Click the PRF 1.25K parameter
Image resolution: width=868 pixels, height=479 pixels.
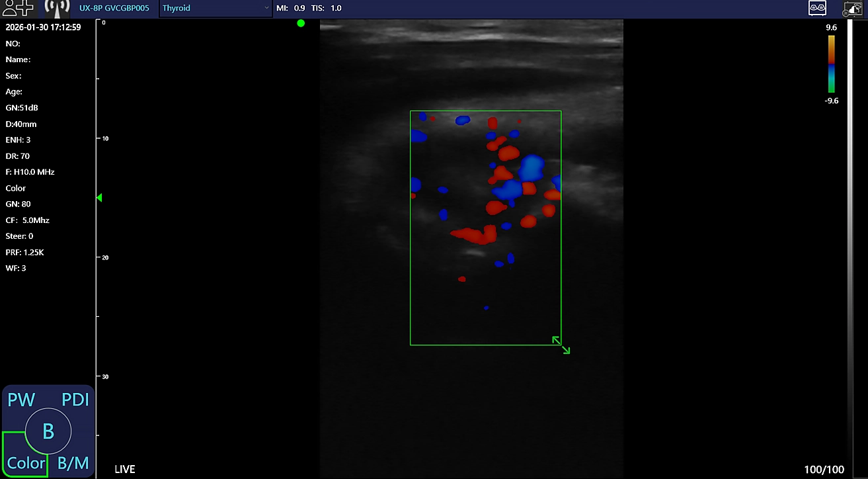24,252
